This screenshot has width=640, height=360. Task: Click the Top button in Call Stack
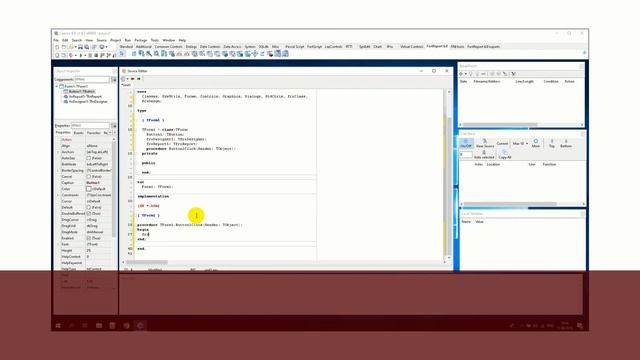(x=552, y=143)
